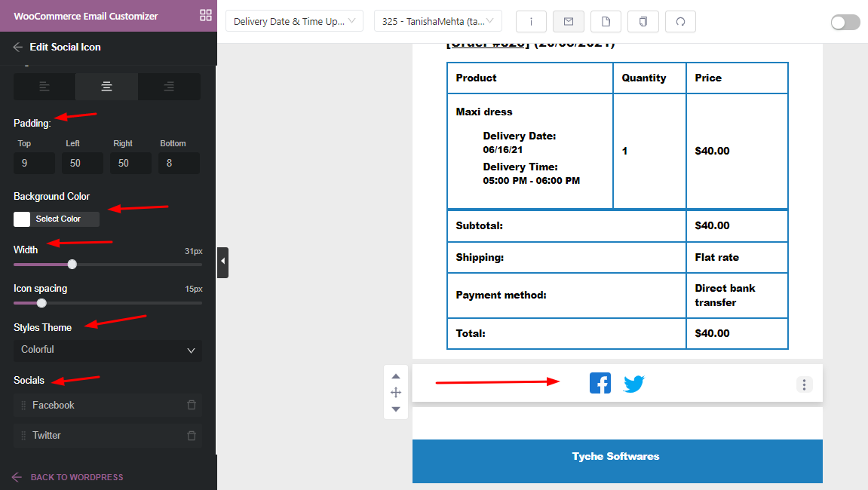This screenshot has height=490, width=868.
Task: Click the reset refresh toolbar icon
Action: pyautogui.click(x=680, y=22)
